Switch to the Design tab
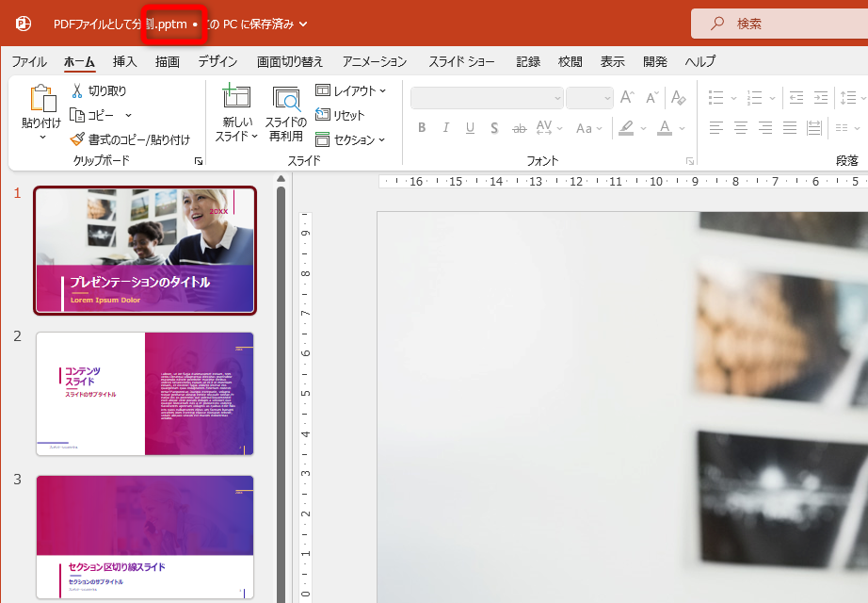This screenshot has height=603, width=868. (218, 61)
